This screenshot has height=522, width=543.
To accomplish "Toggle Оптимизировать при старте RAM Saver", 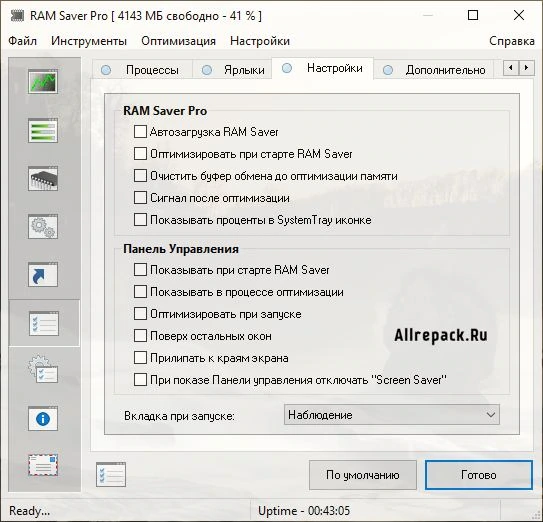I will coord(140,154).
